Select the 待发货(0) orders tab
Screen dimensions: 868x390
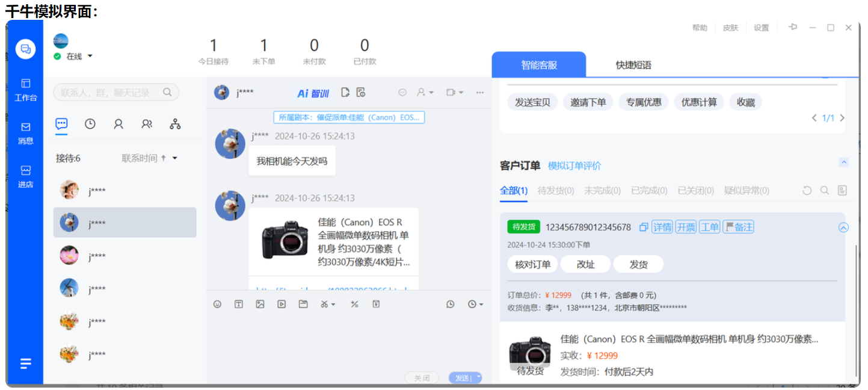(x=556, y=191)
